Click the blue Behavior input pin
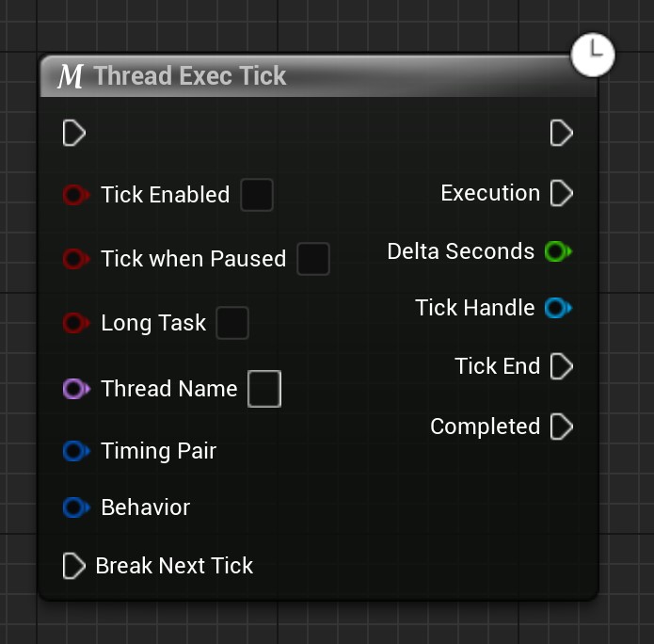The image size is (654, 644). tap(76, 507)
